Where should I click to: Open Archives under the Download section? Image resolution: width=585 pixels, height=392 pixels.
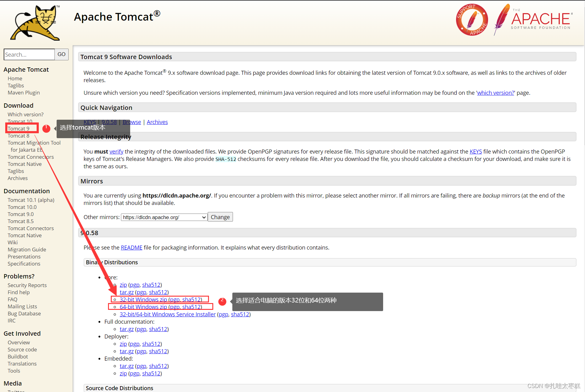(x=18, y=178)
